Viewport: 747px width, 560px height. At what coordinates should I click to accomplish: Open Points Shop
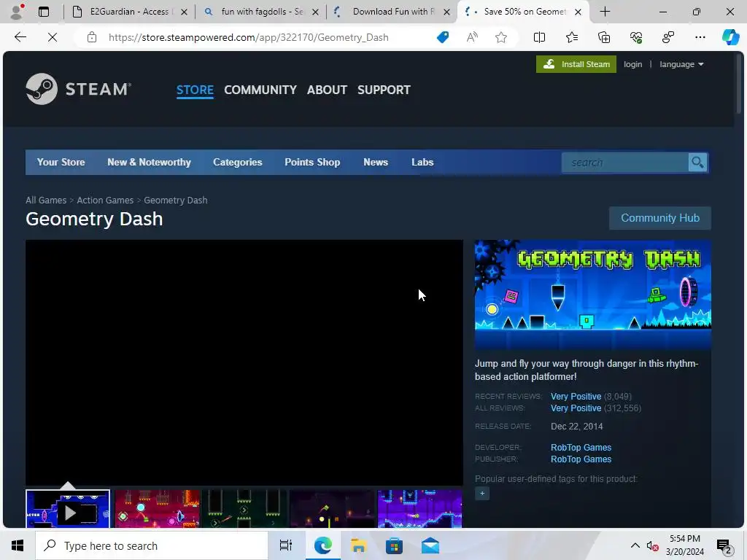click(312, 163)
